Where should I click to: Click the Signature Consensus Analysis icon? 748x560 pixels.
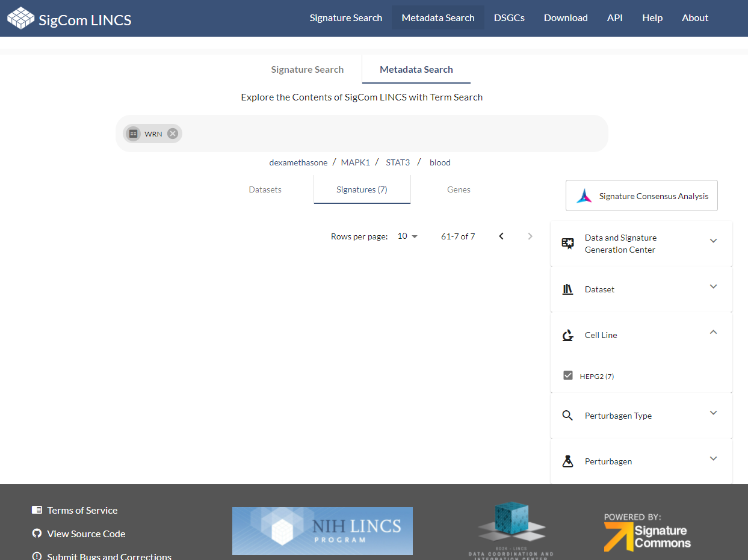(x=584, y=195)
